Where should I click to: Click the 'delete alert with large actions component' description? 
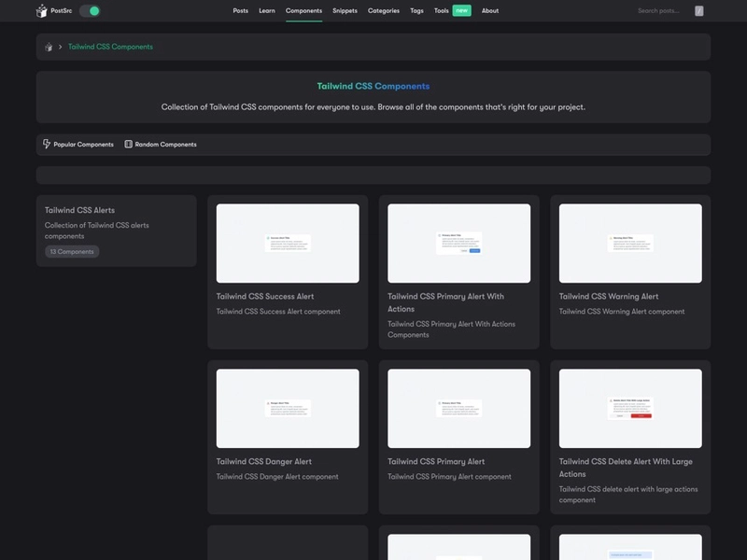coord(628,495)
